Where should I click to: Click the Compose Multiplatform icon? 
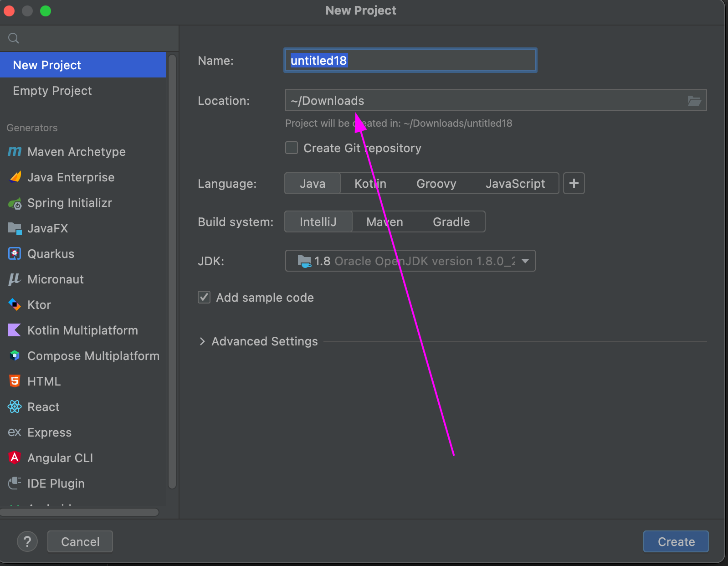pyautogui.click(x=15, y=355)
